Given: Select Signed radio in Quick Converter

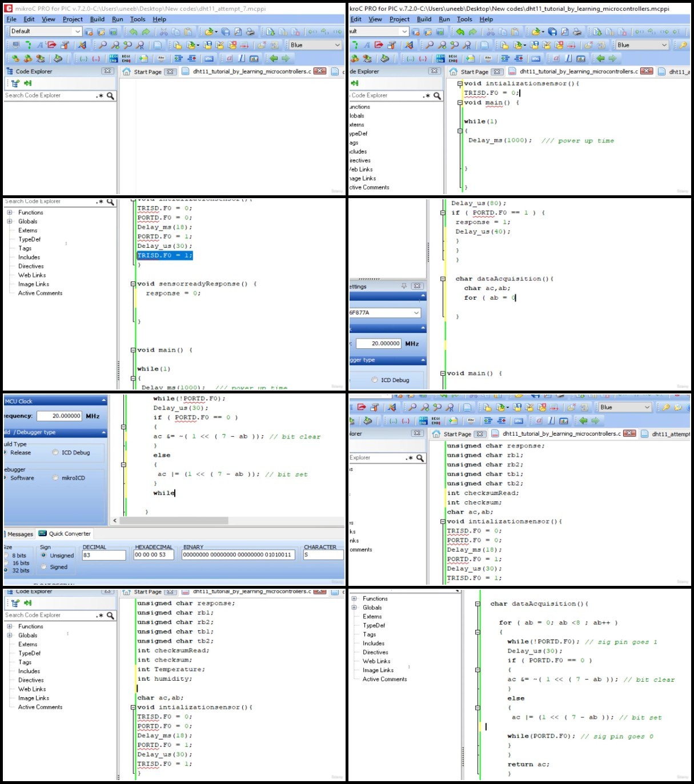Looking at the screenshot, I should (x=43, y=567).
